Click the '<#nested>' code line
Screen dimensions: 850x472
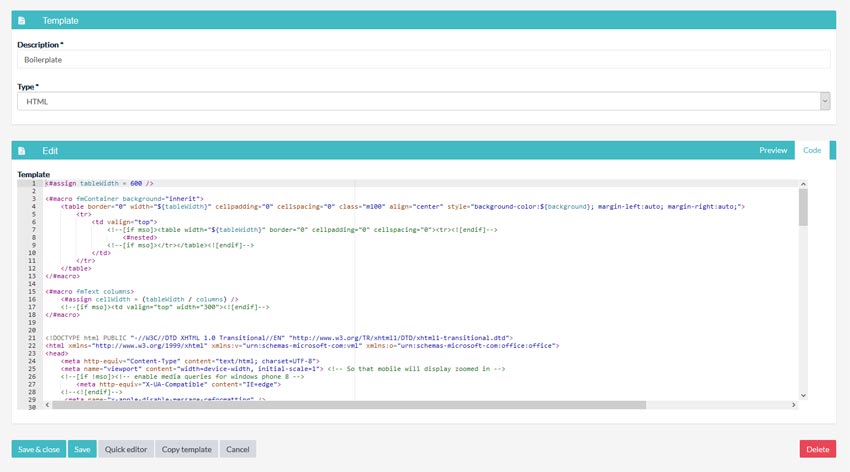(140, 237)
